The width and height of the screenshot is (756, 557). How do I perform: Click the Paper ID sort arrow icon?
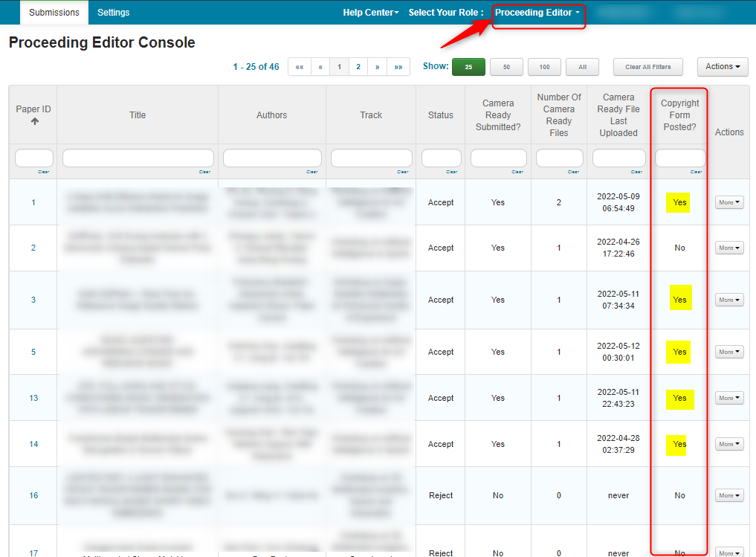click(33, 121)
